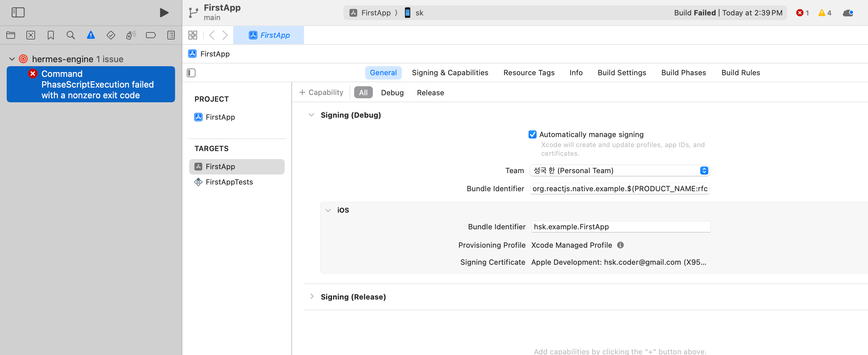Click the Apple Development signing certificate text
Image resolution: width=868 pixels, height=355 pixels.
(618, 262)
